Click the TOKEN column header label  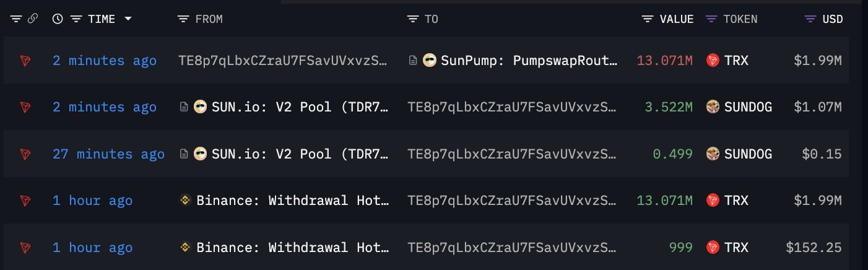[740, 19]
